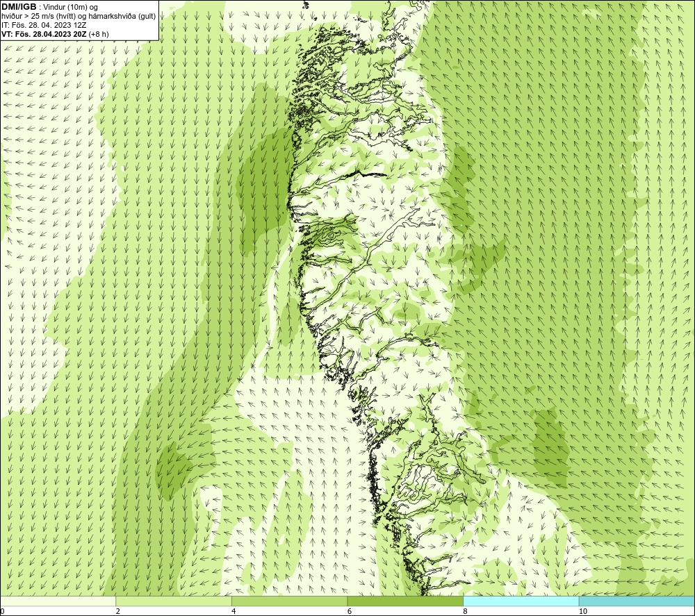This screenshot has height=616, width=695.
Task: Click the legend label '0'
Action: (x=2, y=612)
